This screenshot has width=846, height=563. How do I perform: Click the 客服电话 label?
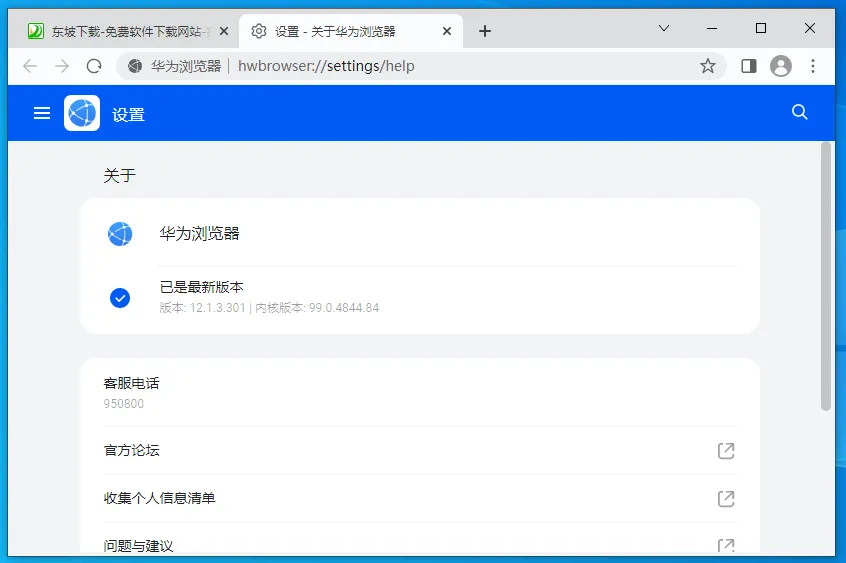click(x=132, y=383)
